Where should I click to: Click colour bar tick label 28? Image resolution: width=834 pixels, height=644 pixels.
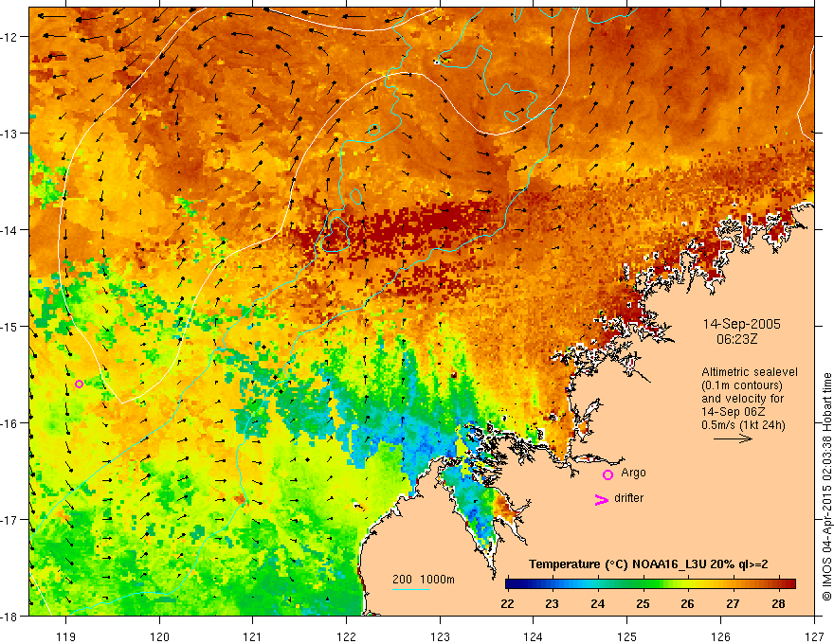point(778,603)
